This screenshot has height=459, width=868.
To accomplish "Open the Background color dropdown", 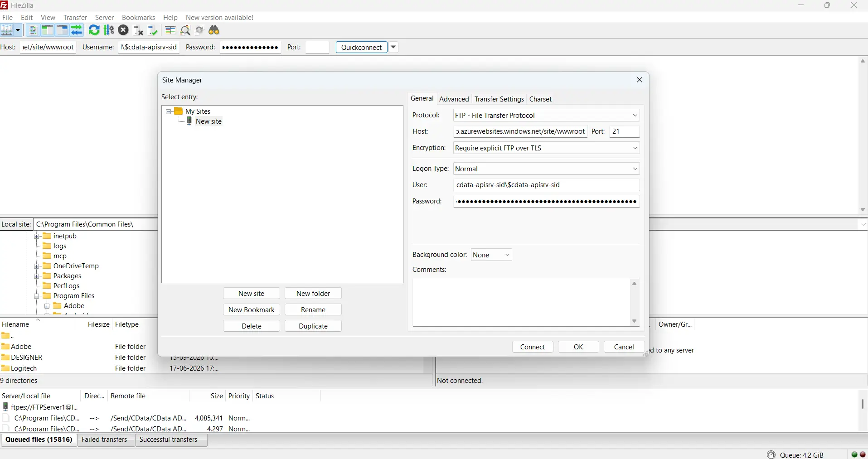I will 491,255.
